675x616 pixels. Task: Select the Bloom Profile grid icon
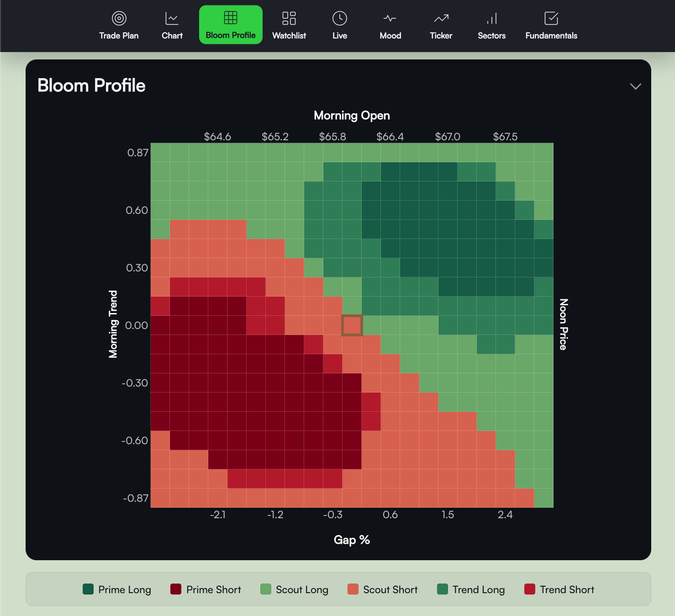tap(231, 18)
